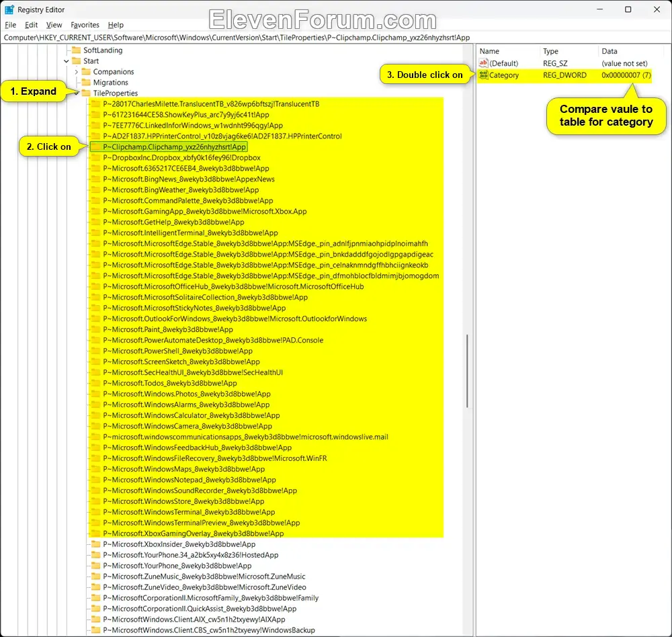
Task: Select the OutlookForWindows key
Action: (235, 318)
